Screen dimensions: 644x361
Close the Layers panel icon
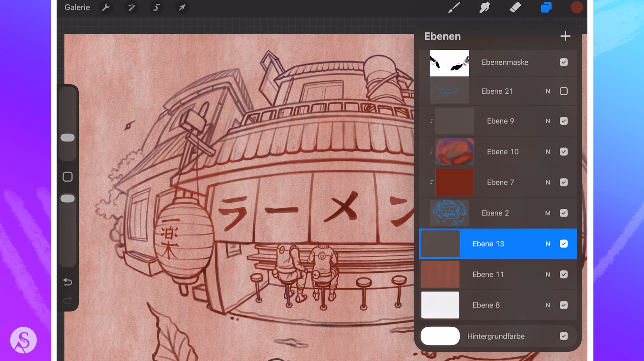[546, 7]
